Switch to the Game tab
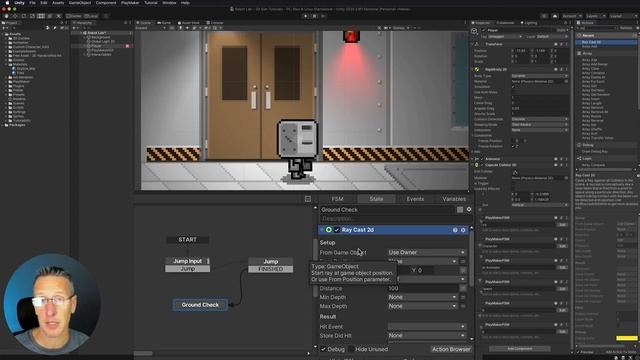 (164, 23)
